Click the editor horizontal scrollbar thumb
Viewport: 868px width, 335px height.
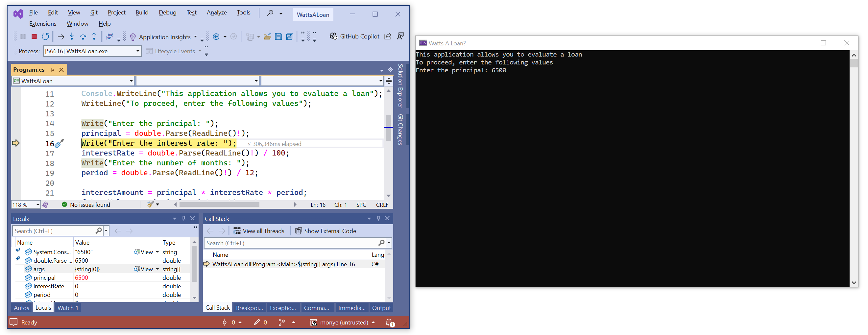pyautogui.click(x=219, y=204)
